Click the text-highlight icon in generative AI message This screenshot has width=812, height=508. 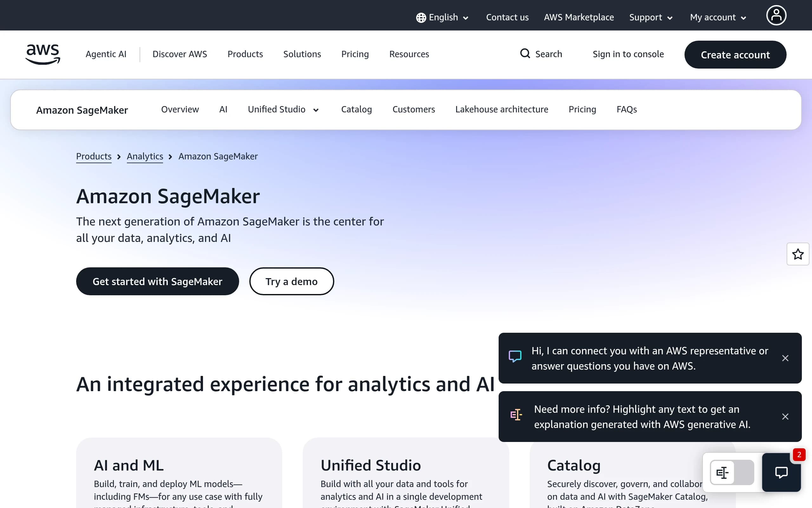[516, 415]
